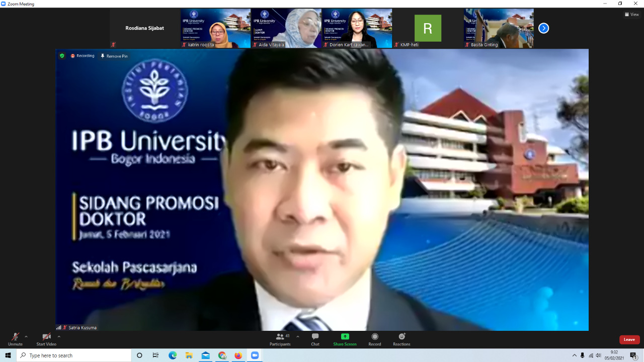Open the Reactions menu
644x362 pixels.
pyautogui.click(x=401, y=339)
